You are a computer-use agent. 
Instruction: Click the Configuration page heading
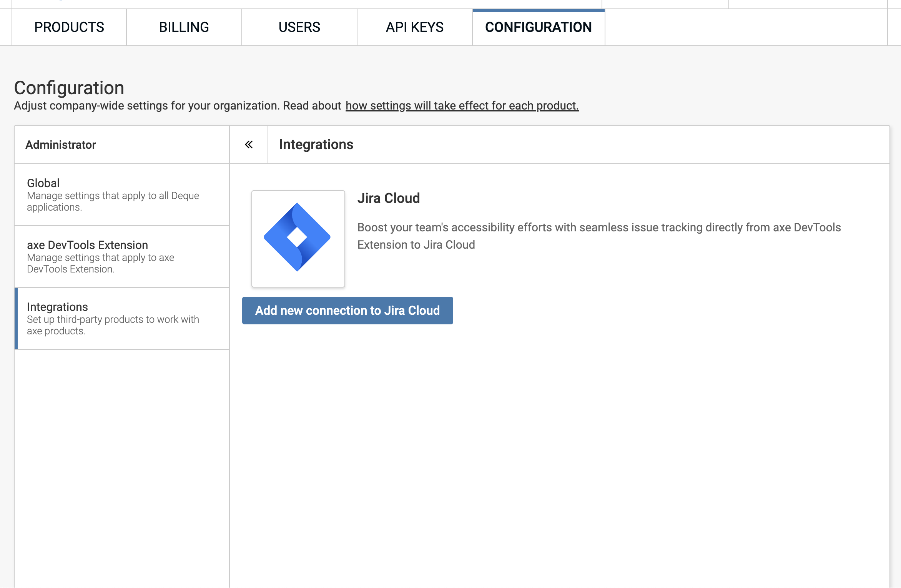(69, 88)
